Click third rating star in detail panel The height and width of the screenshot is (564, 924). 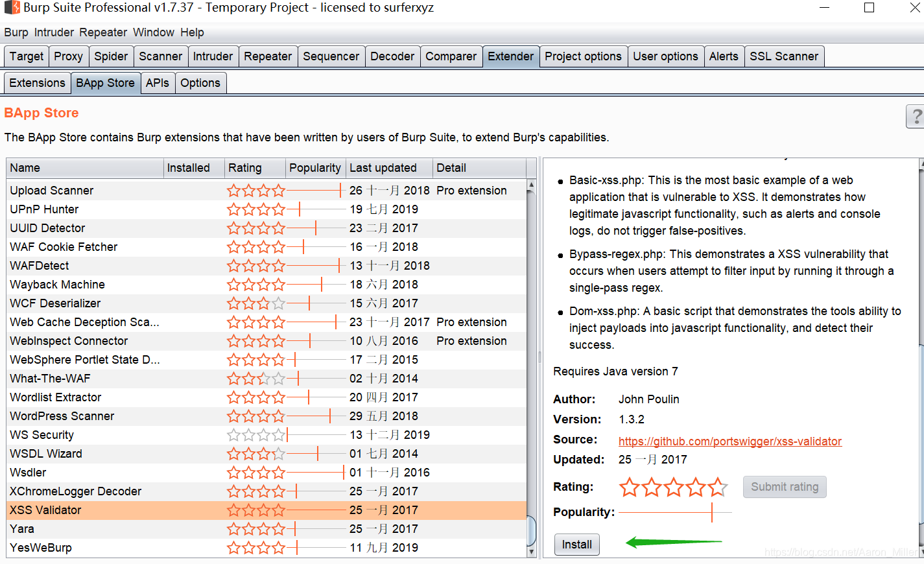point(674,487)
